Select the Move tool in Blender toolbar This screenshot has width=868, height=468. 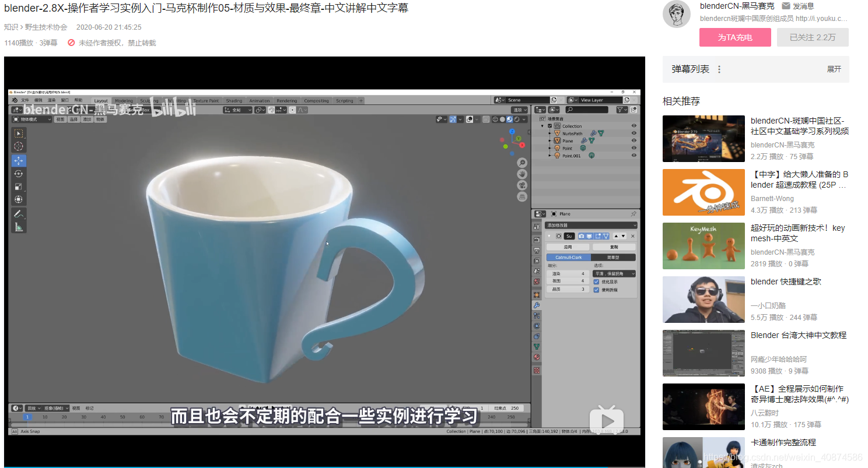(x=19, y=161)
